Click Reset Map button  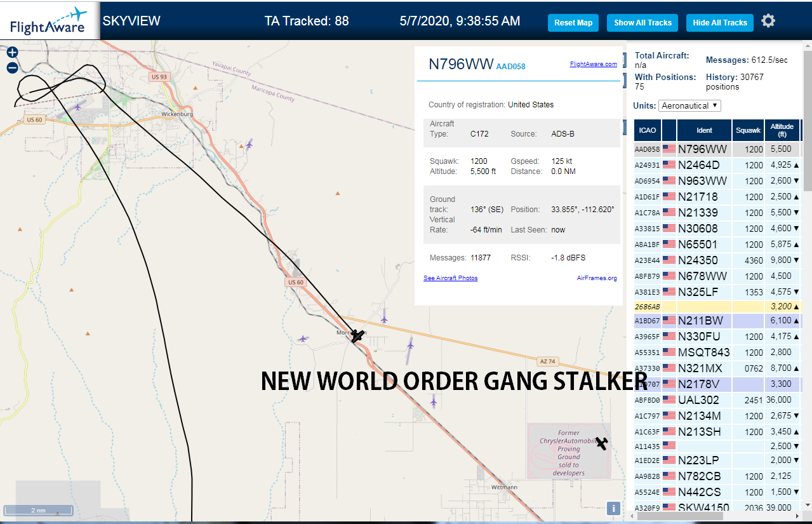click(x=573, y=23)
